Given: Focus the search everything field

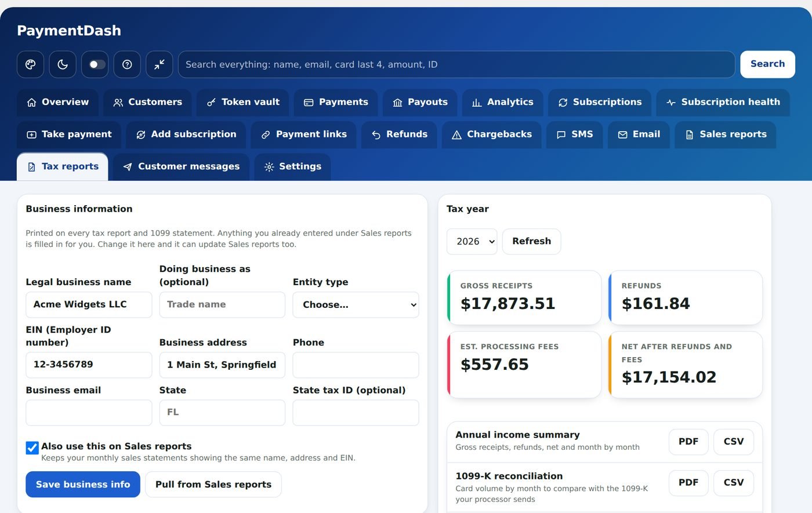Looking at the screenshot, I should tap(456, 64).
